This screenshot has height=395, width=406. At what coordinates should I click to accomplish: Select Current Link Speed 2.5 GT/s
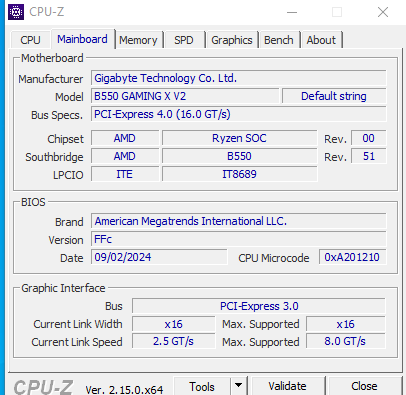click(173, 342)
